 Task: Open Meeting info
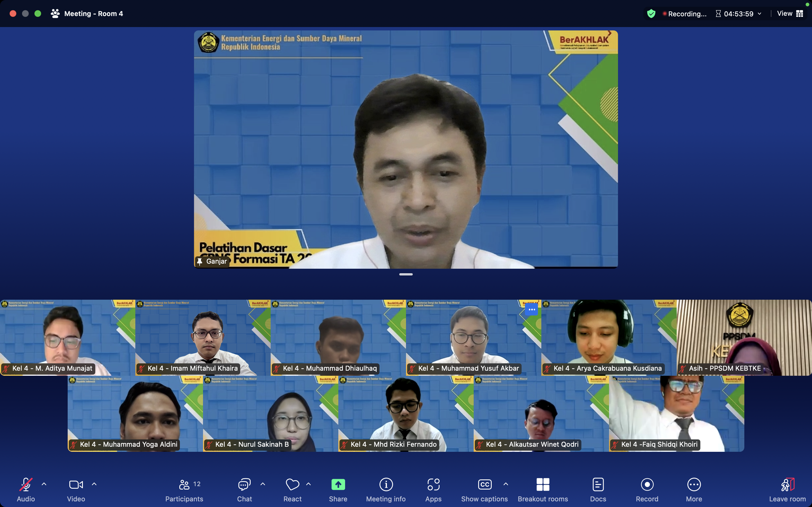385,489
